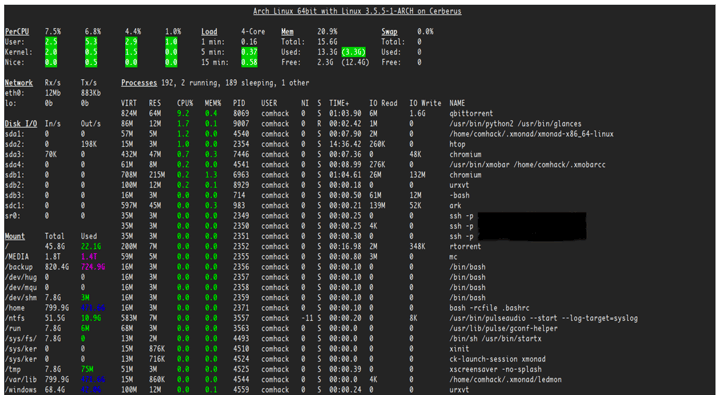Select the USER column header

coord(270,103)
